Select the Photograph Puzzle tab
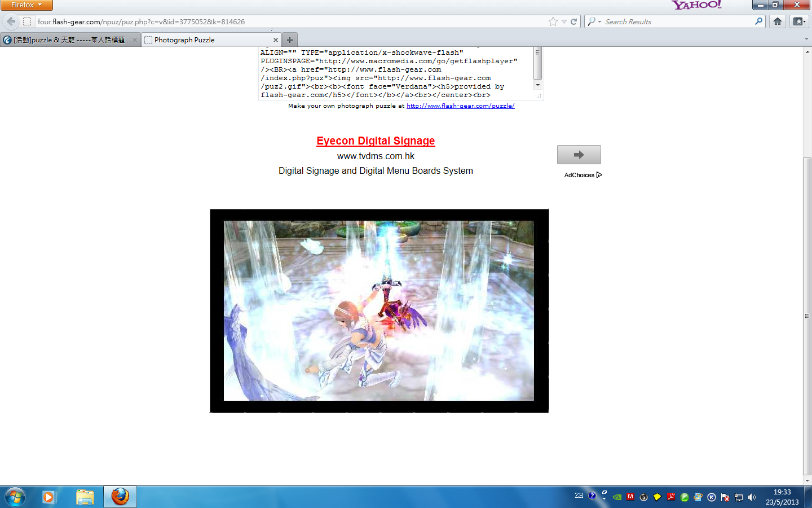 211,40
